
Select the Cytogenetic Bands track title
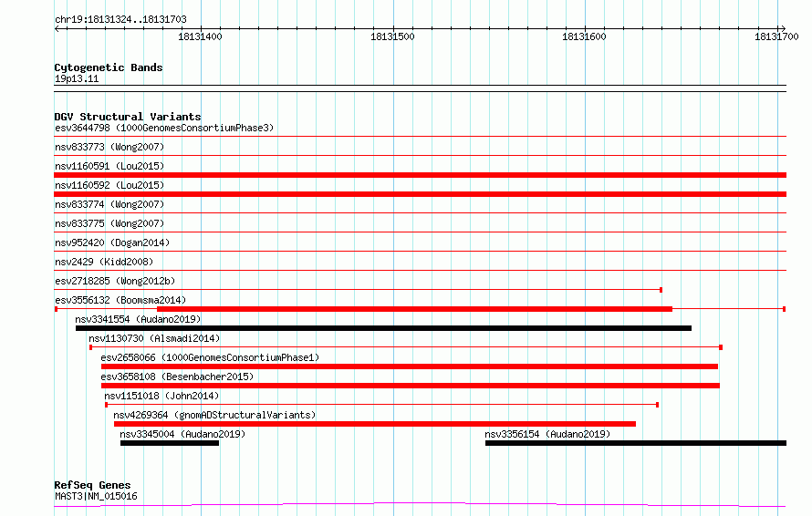pyautogui.click(x=109, y=67)
